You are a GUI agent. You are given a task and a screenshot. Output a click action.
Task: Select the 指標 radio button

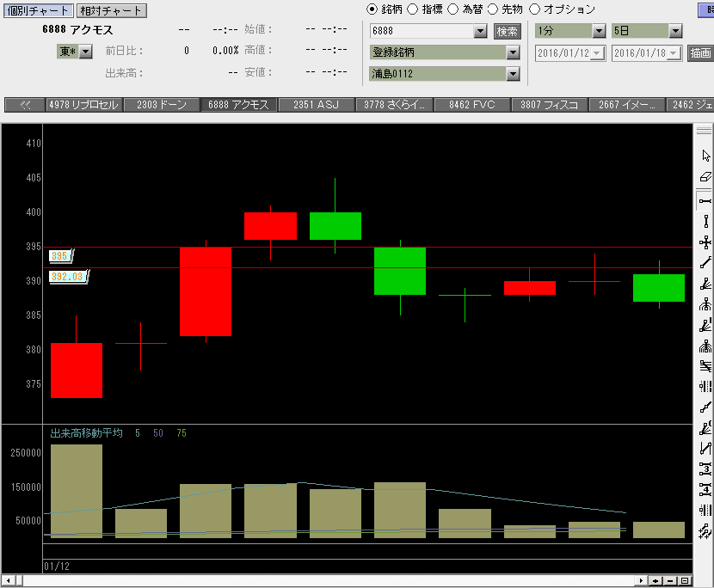coord(413,9)
